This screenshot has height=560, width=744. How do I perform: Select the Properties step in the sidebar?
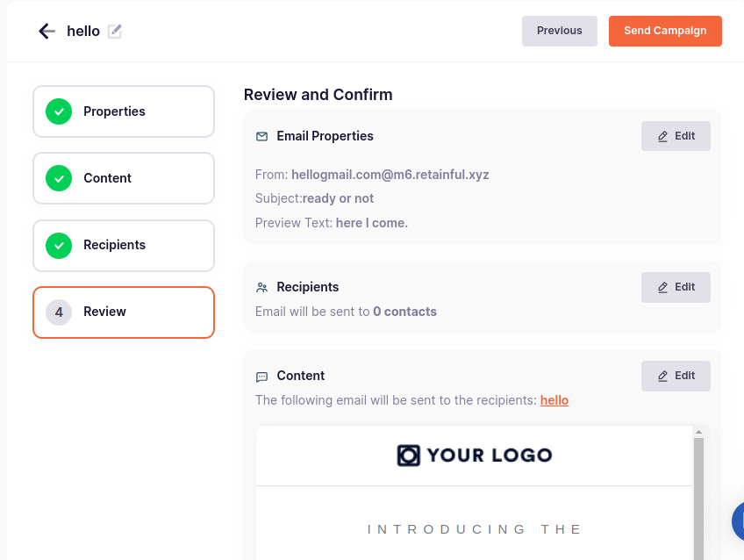[123, 111]
